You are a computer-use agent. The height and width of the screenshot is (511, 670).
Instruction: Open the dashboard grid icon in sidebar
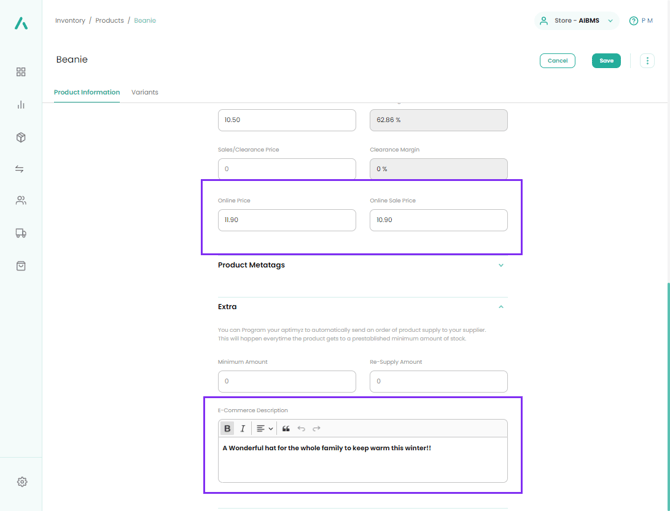click(x=21, y=72)
